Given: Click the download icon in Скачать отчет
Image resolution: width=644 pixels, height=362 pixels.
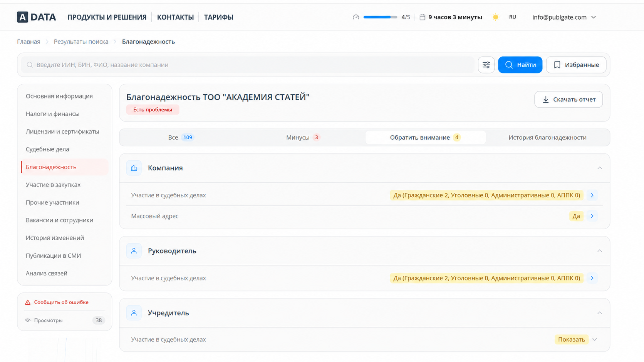Looking at the screenshot, I should point(546,99).
